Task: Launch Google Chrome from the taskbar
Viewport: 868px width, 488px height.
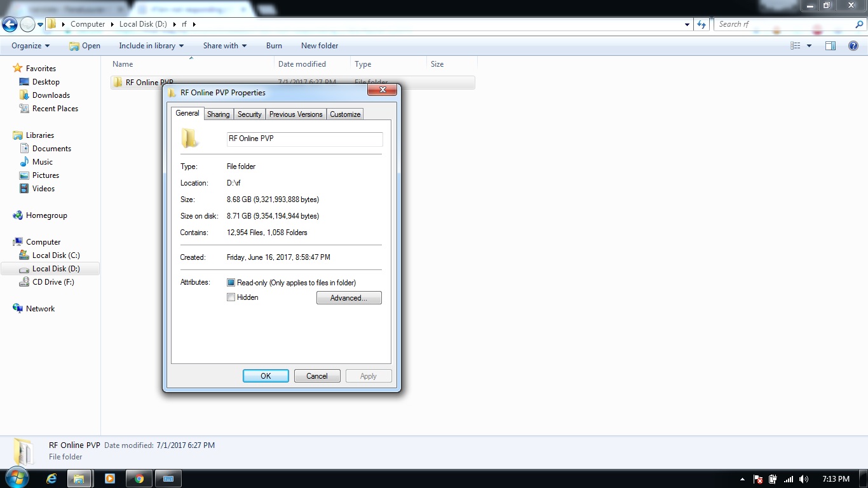Action: pyautogui.click(x=139, y=478)
